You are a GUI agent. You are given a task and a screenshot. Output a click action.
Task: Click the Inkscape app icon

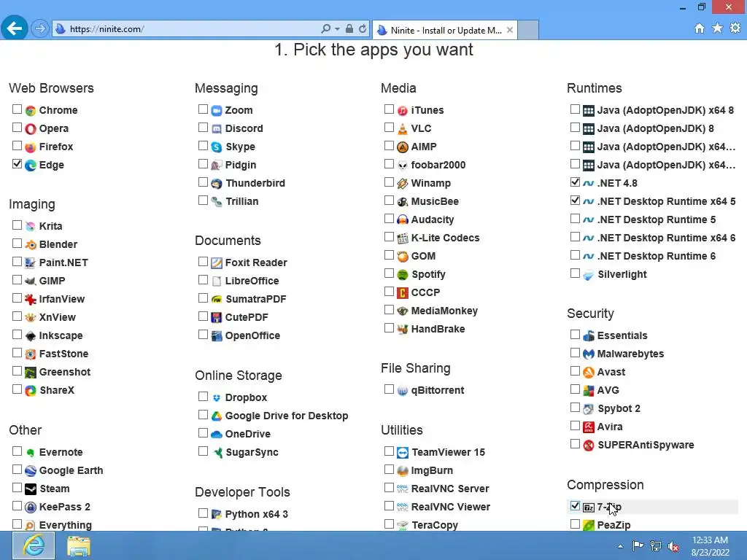click(31, 335)
